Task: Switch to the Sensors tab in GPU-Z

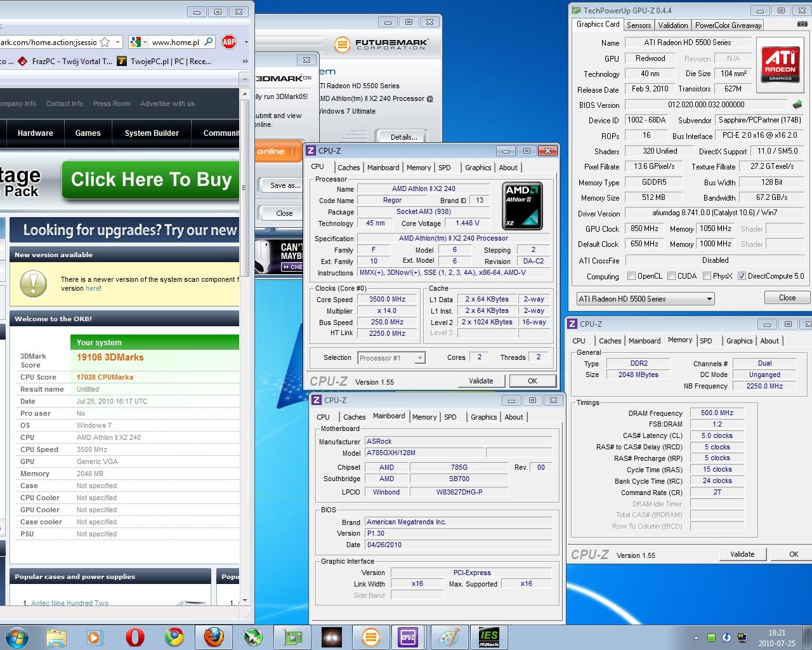Action: (x=639, y=25)
